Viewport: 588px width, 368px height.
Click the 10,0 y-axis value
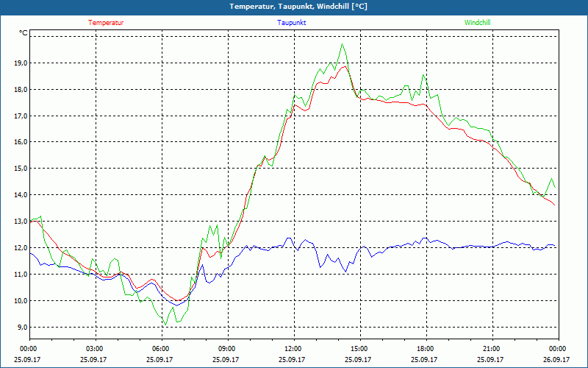(x=21, y=301)
